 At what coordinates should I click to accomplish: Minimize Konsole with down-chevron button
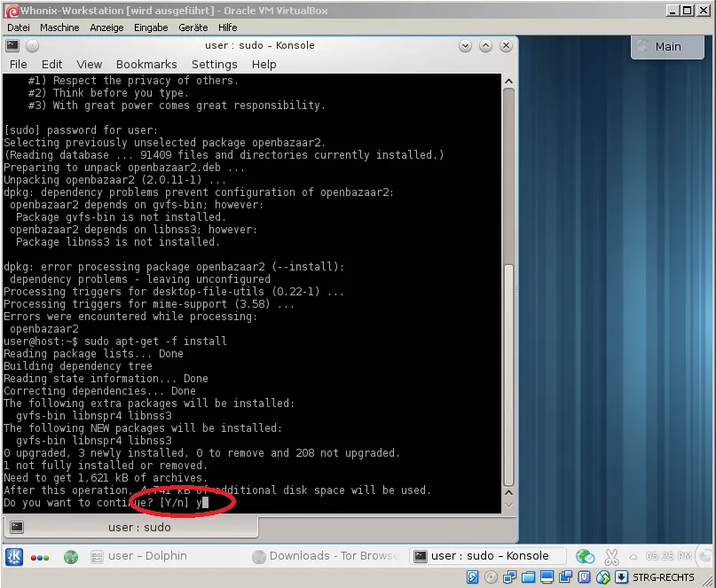point(465,45)
